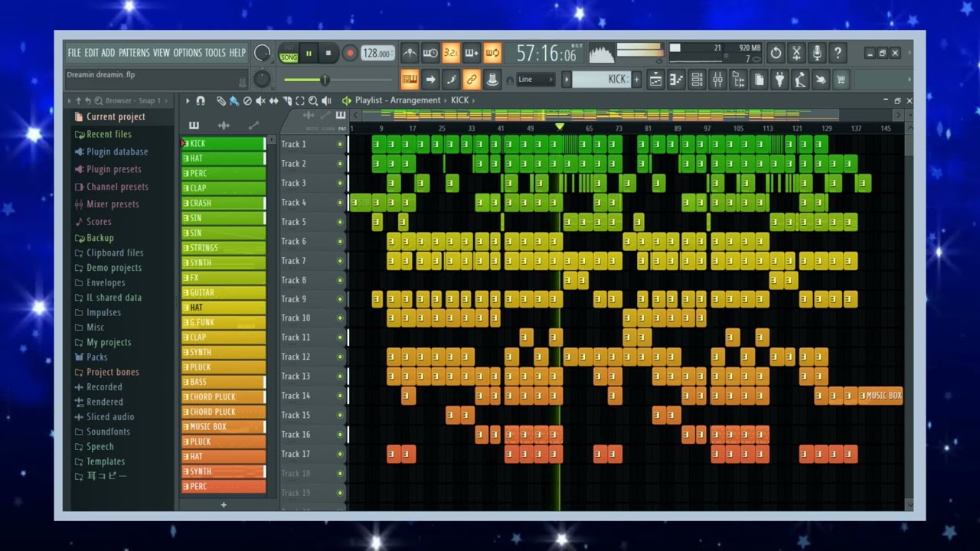Click the red record button
The width and height of the screenshot is (980, 551).
click(350, 53)
